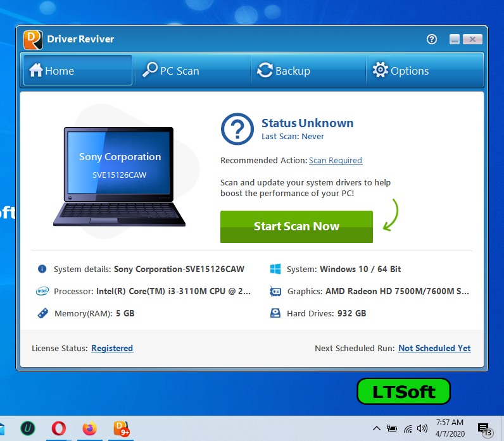Viewport: 504px width, 441px height.
Task: Click the 'Intel(R) Core(TM) i3-3110M' processor value
Action: tap(173, 291)
